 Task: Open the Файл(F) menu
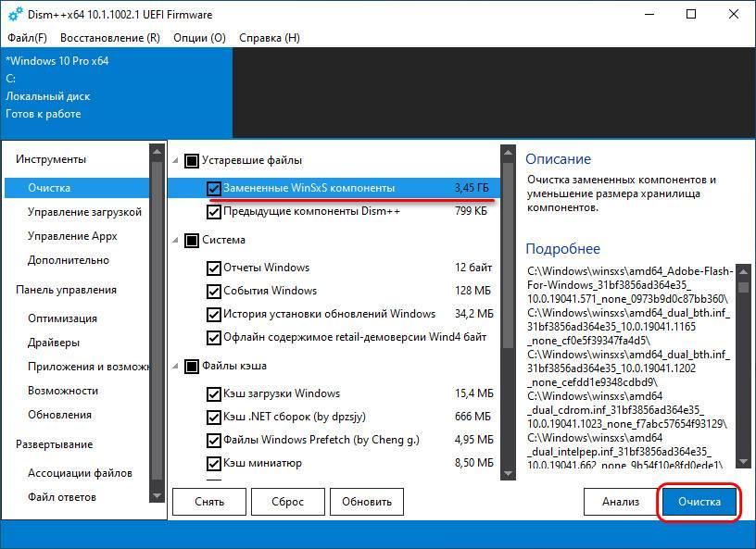click(x=28, y=38)
